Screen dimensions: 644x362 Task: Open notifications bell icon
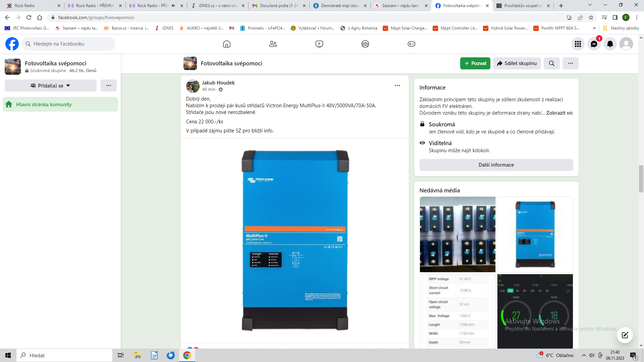click(610, 44)
